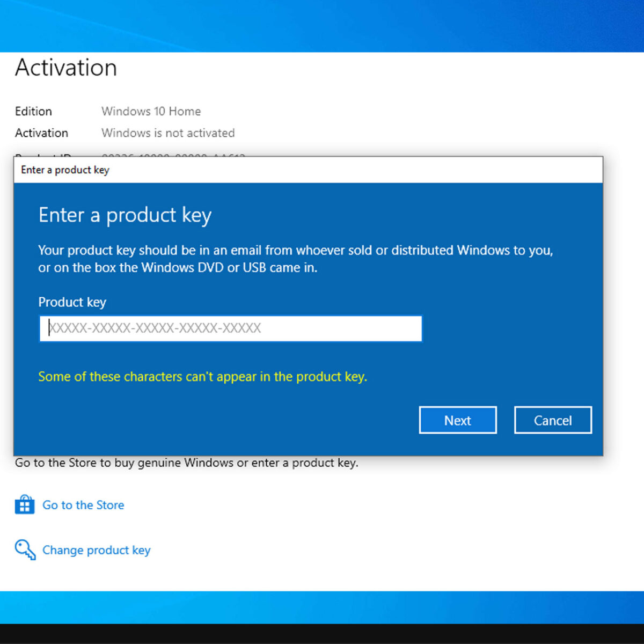Click the Windows 10 Home edition text
This screenshot has height=644, width=644.
coord(151,111)
